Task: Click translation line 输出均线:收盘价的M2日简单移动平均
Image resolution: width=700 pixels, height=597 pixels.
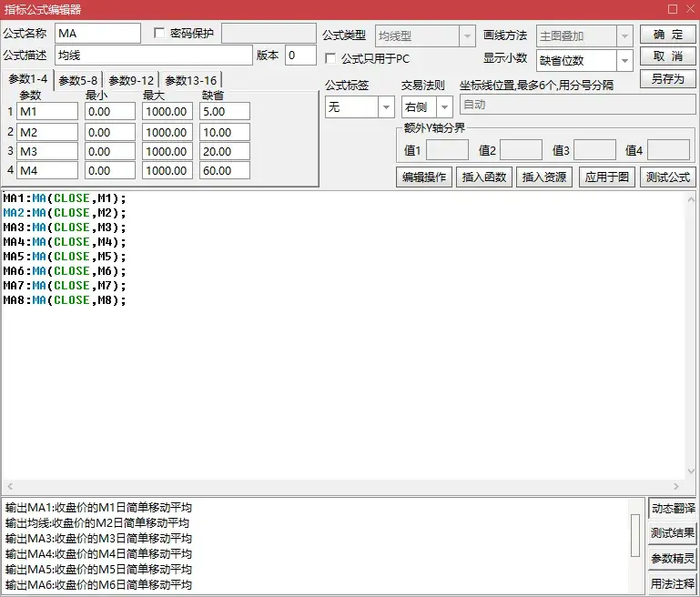Action: (x=97, y=523)
